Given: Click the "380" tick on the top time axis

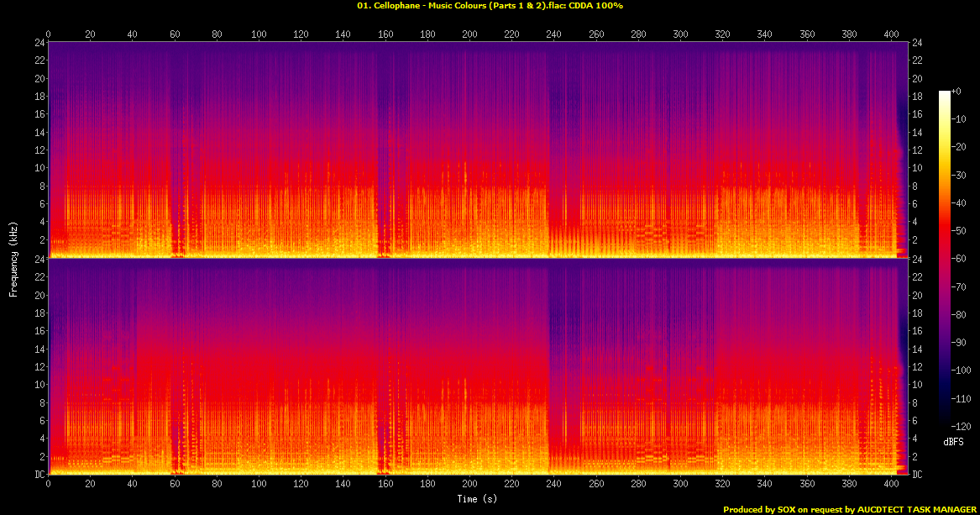Looking at the screenshot, I should tap(849, 34).
